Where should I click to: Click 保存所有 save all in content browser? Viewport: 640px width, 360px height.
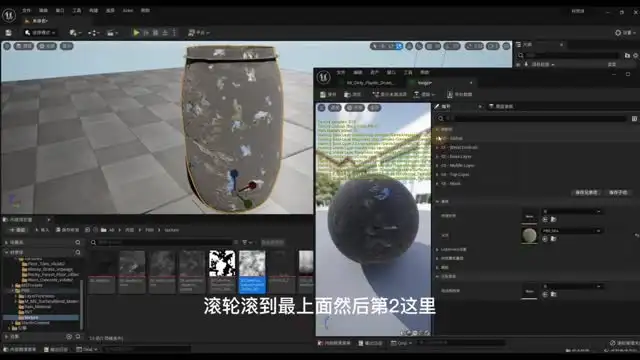[67, 230]
